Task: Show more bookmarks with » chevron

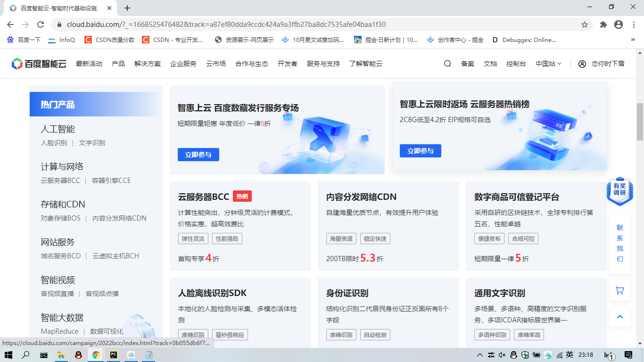Action: coord(633,40)
